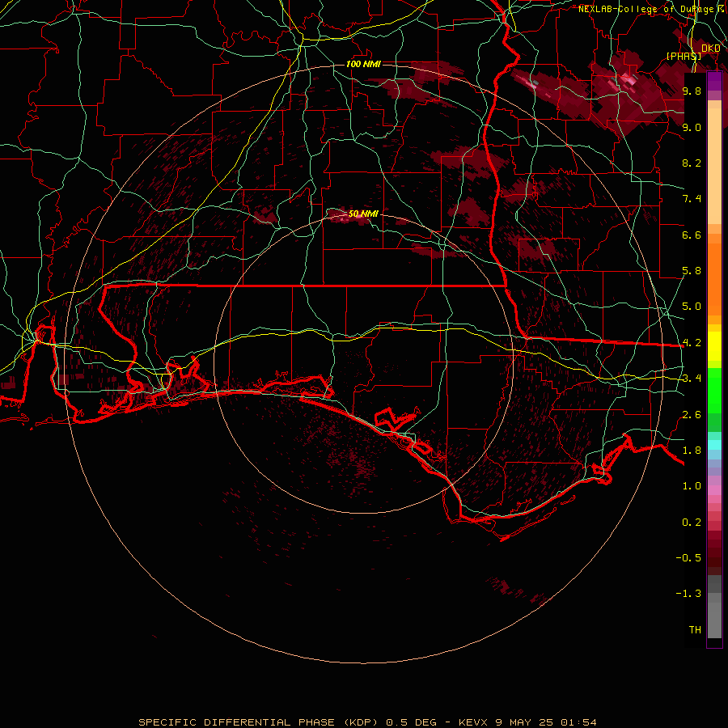Image resolution: width=728 pixels, height=728 pixels.
Task: Click the 4.2 scale value
Action: click(x=692, y=343)
